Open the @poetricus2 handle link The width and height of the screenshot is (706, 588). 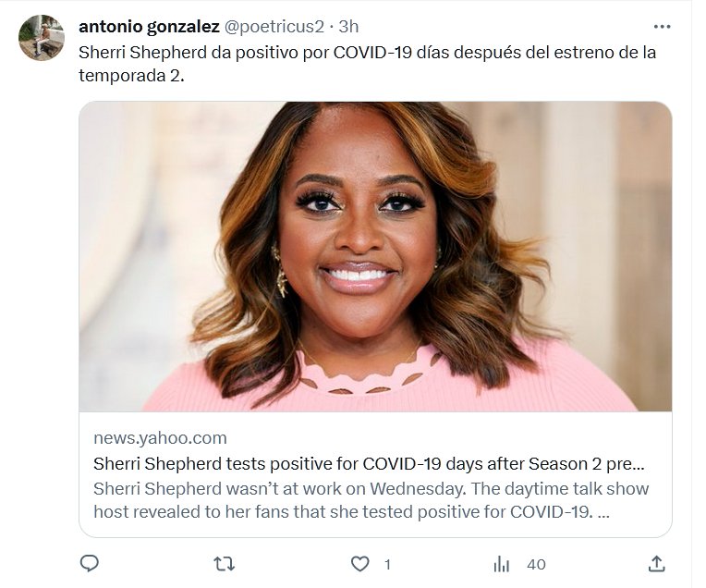274,27
